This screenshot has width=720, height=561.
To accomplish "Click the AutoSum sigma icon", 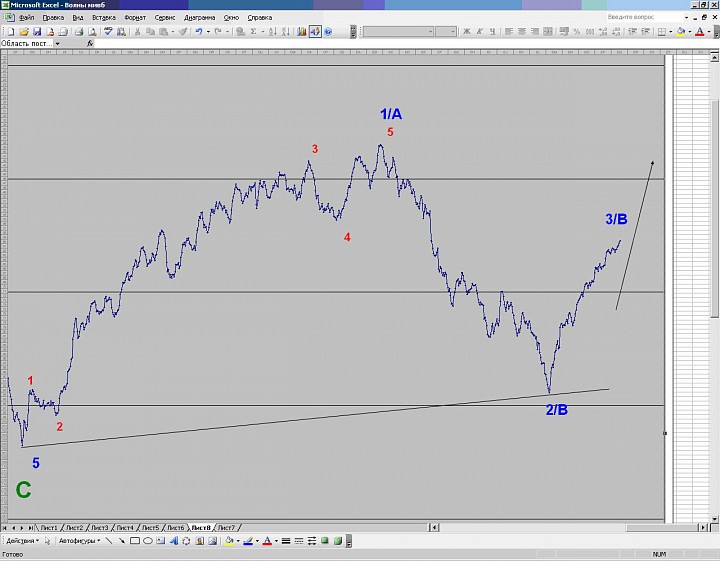I will click(x=253, y=31).
